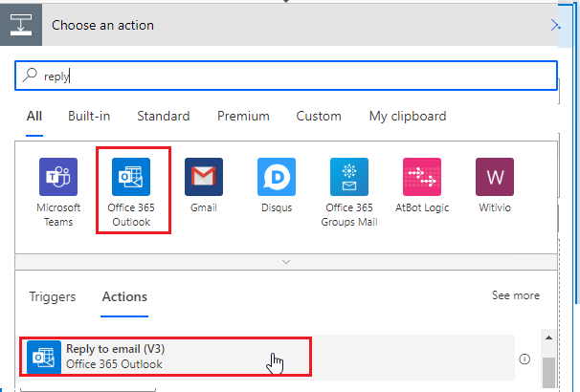Select the AtBot Logic connector

click(422, 178)
